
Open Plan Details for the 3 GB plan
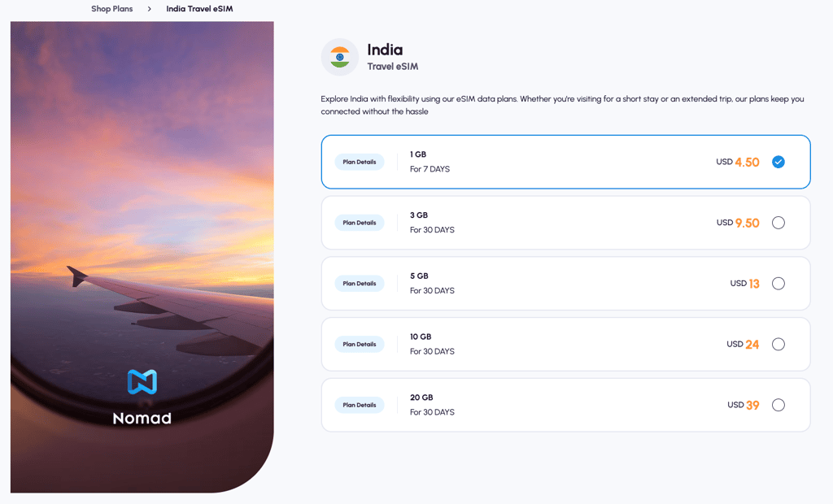point(359,223)
